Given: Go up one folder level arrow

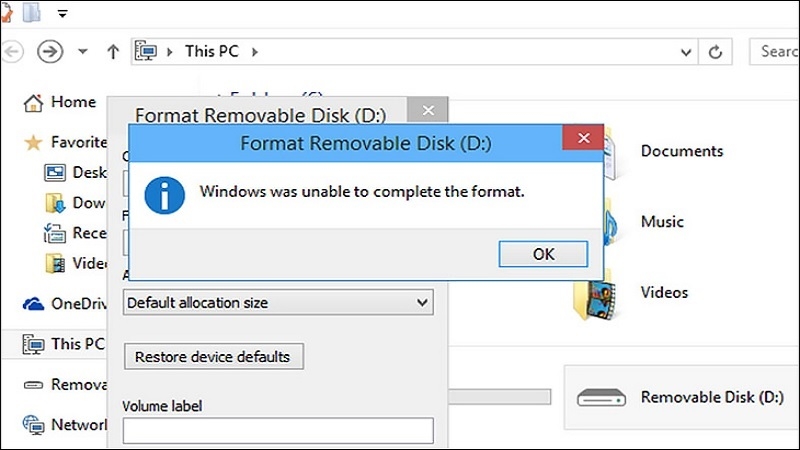Looking at the screenshot, I should 113,51.
